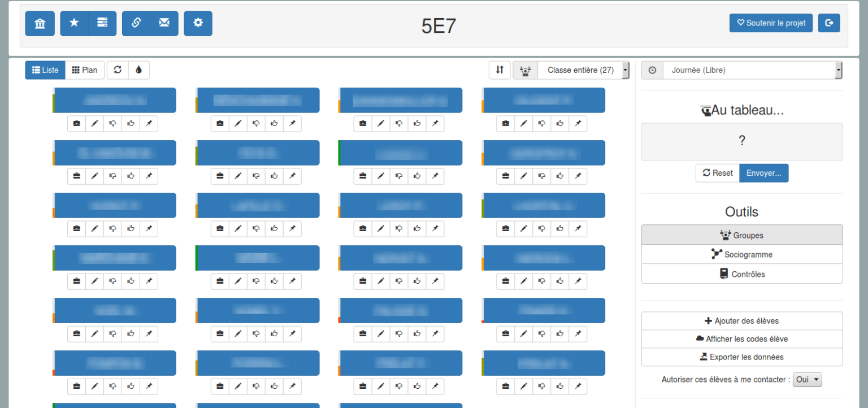This screenshot has height=408, width=868.
Task: Open settings with the gear icon
Action: [198, 23]
